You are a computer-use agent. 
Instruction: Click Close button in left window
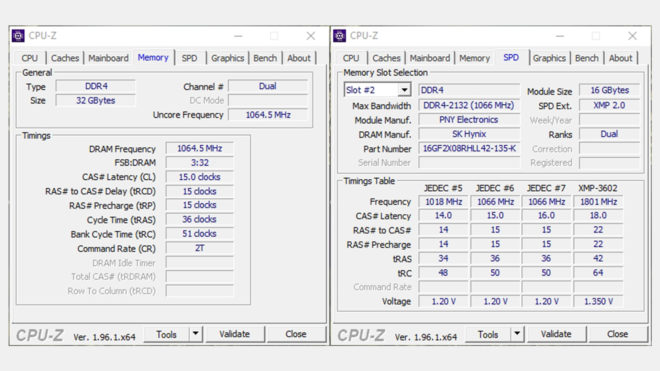pyautogui.click(x=296, y=334)
